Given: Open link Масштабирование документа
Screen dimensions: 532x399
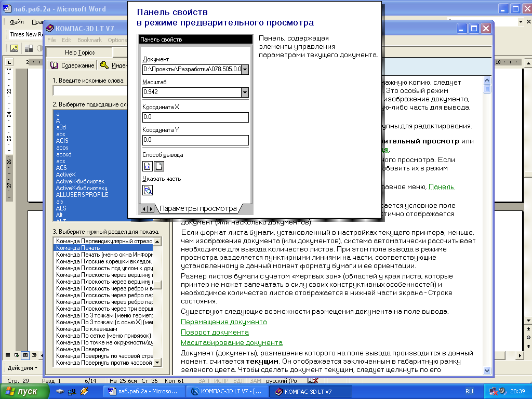Looking at the screenshot, I should [231, 343].
